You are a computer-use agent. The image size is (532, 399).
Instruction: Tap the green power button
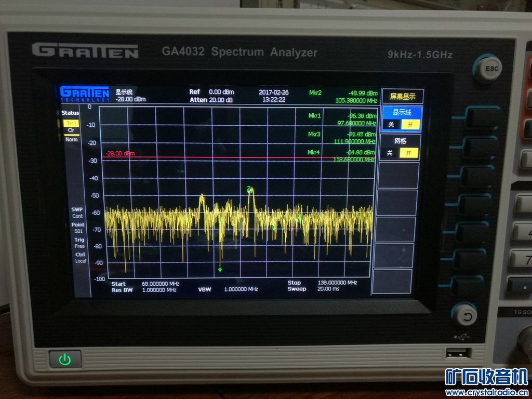[x=65, y=360]
